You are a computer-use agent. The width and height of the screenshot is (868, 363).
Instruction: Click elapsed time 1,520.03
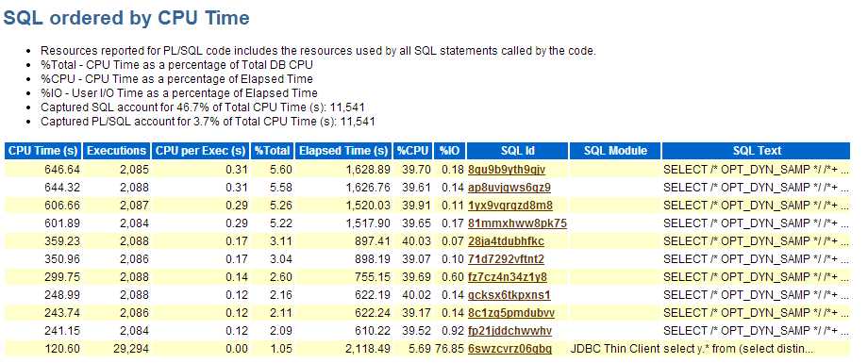[369, 206]
